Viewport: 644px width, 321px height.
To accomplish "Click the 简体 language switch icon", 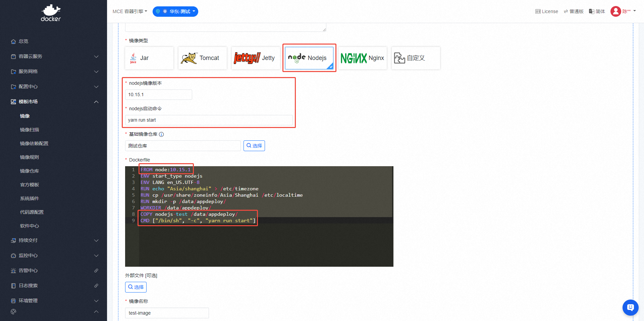I will click(x=591, y=11).
